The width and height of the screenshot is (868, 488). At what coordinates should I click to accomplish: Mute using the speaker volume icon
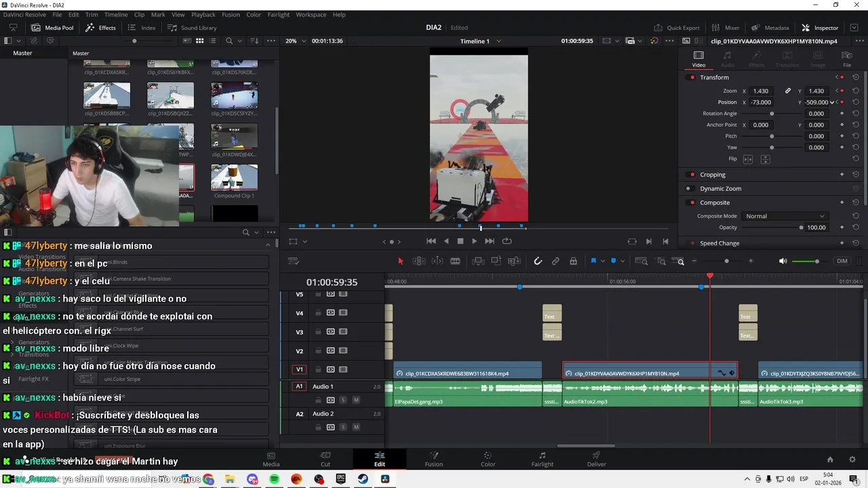tap(783, 261)
